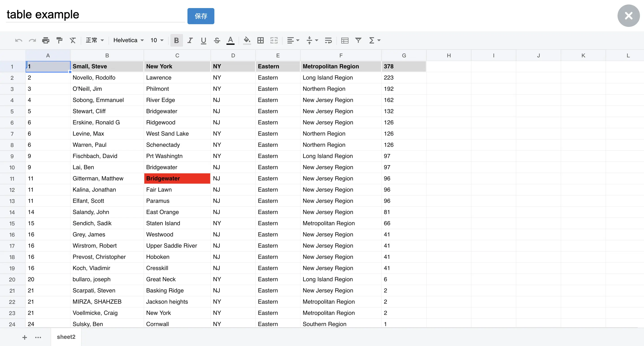Click cell MIRZA, SHAHZEB
This screenshot has height=346, width=644.
(x=107, y=302)
